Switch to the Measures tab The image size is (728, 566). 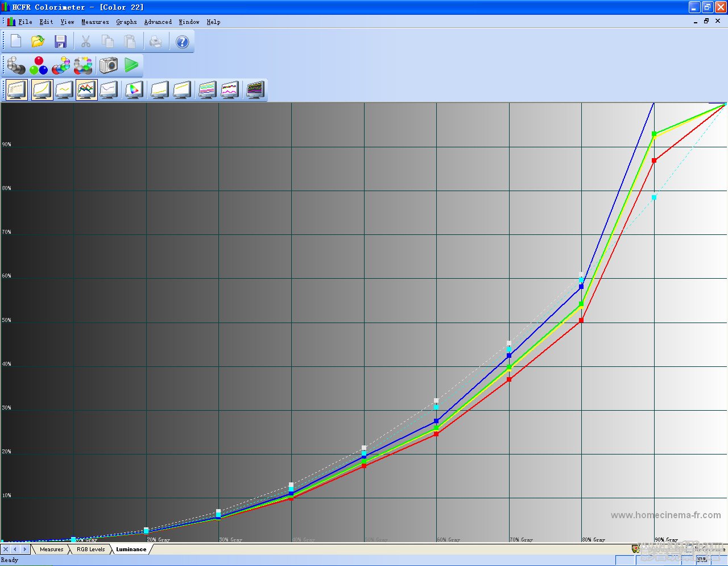pyautogui.click(x=51, y=550)
